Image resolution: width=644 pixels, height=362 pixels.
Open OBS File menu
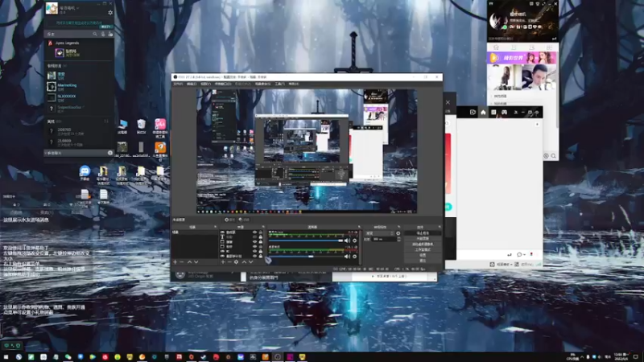(x=178, y=84)
